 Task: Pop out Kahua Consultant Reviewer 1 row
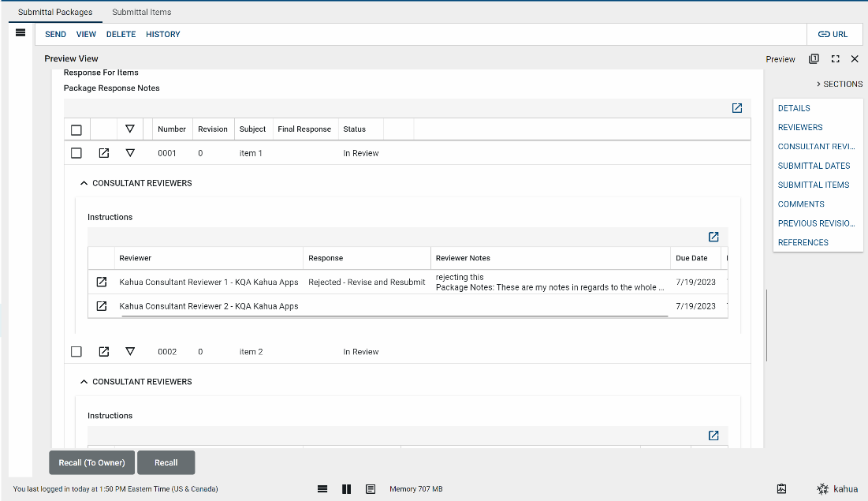click(101, 282)
